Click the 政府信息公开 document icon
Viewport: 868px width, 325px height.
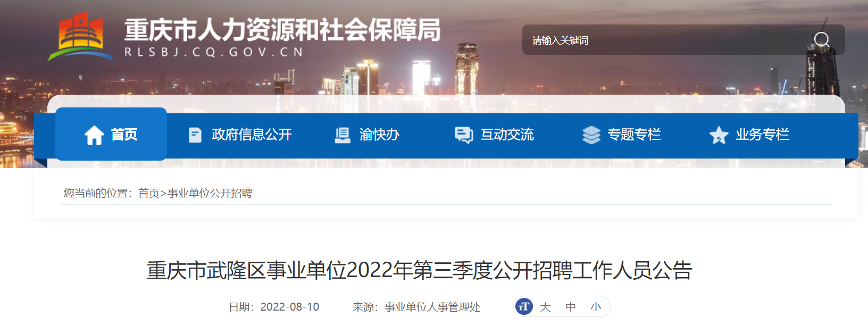195,135
